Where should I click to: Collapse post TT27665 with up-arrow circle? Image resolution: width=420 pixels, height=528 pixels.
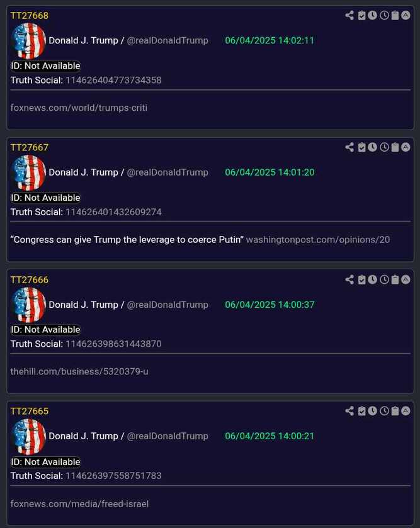pos(406,411)
